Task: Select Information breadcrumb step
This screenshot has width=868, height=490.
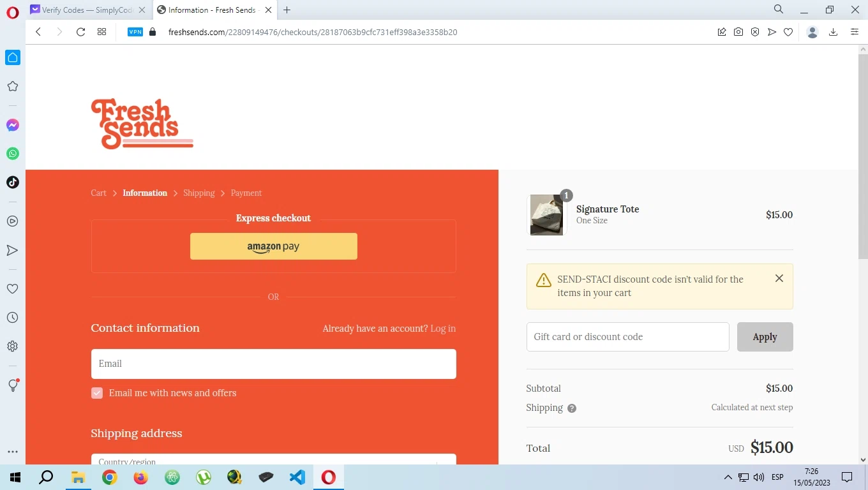Action: click(145, 193)
